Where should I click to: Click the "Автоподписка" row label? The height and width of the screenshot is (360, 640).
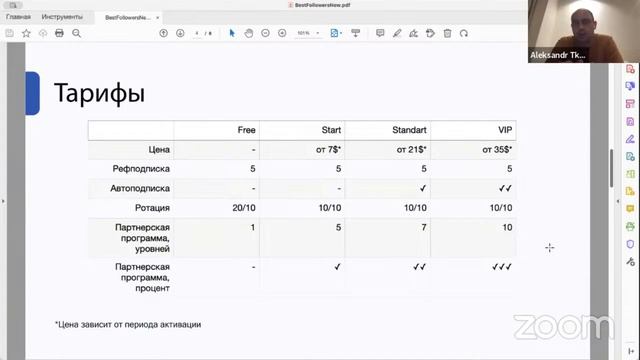click(140, 189)
